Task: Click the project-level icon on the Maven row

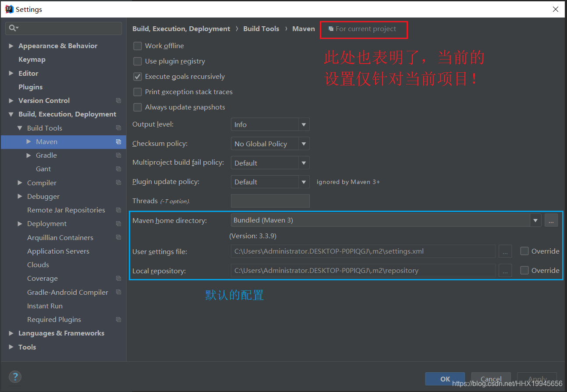Action: [x=118, y=142]
